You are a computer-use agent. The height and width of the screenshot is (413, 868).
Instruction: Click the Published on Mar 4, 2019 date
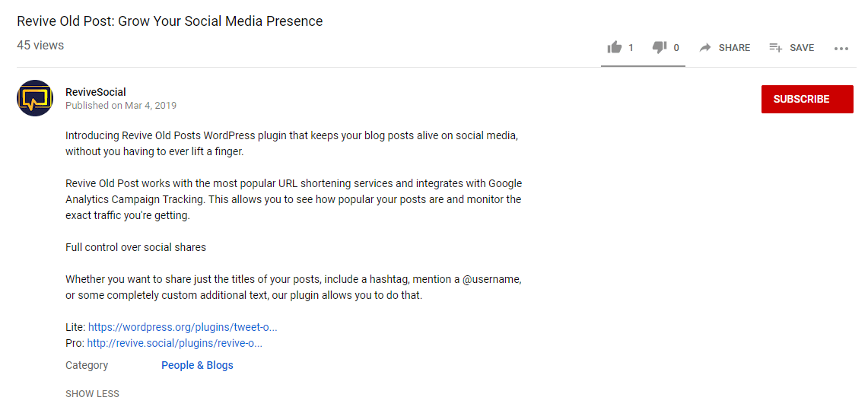point(121,105)
